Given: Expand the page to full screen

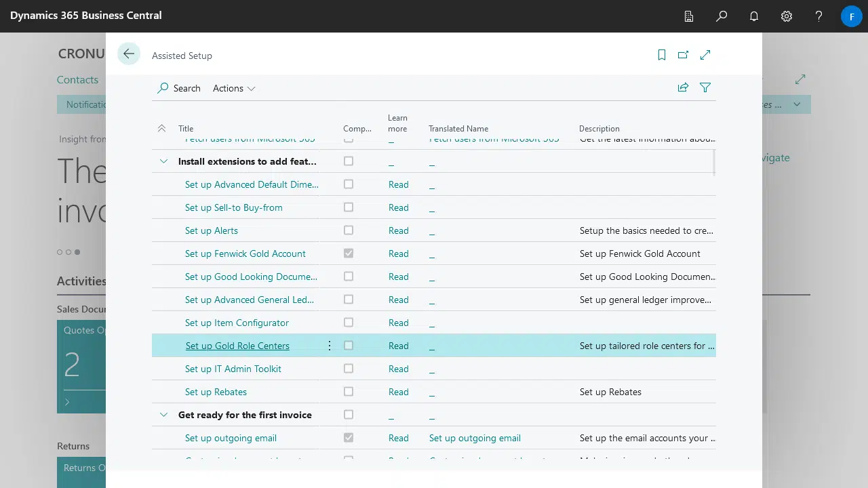Looking at the screenshot, I should (x=705, y=55).
